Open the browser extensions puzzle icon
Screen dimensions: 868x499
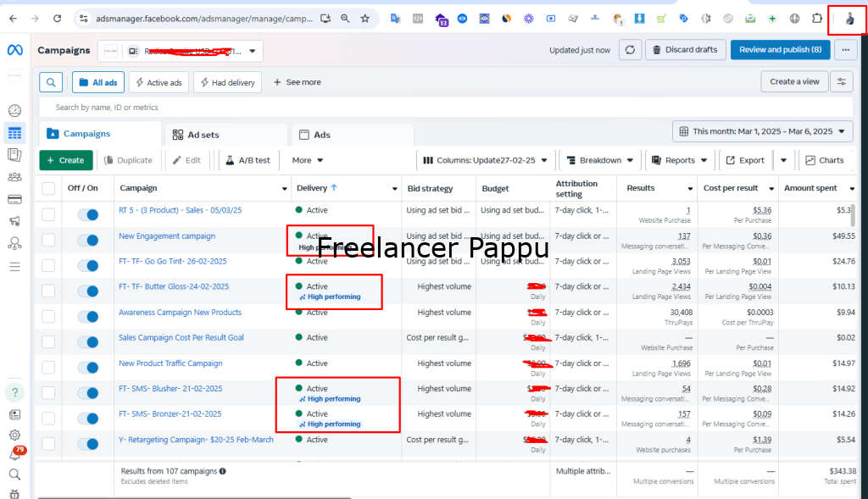point(817,19)
